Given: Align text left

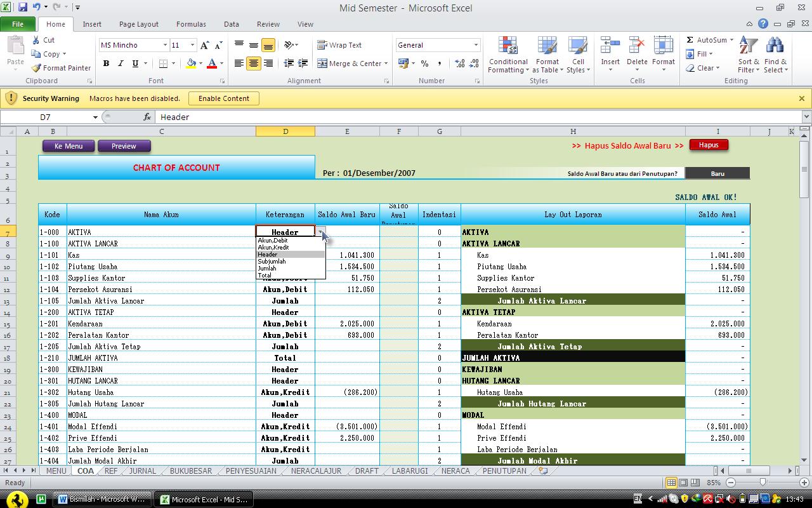Looking at the screenshot, I should click(239, 63).
